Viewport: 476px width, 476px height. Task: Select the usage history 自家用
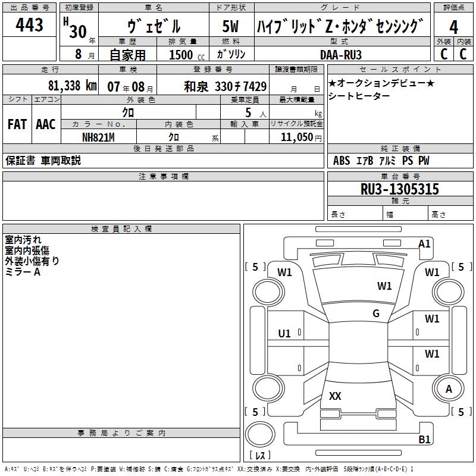[x=127, y=55]
